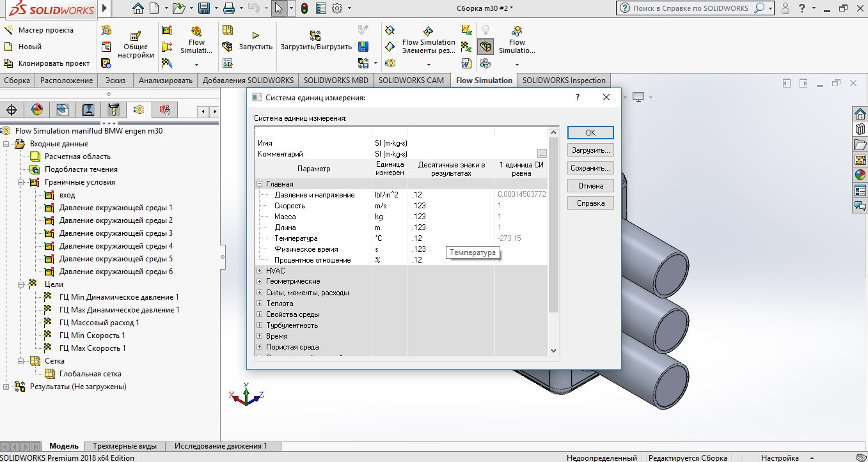Click the Справка help button
Viewport: 868px width, 462px height.
pos(590,203)
